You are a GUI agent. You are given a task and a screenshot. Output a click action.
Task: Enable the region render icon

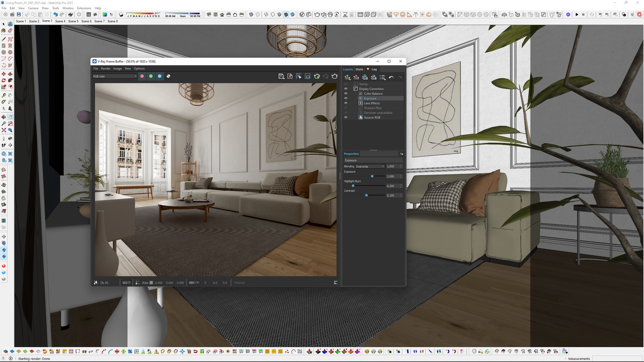308,76
